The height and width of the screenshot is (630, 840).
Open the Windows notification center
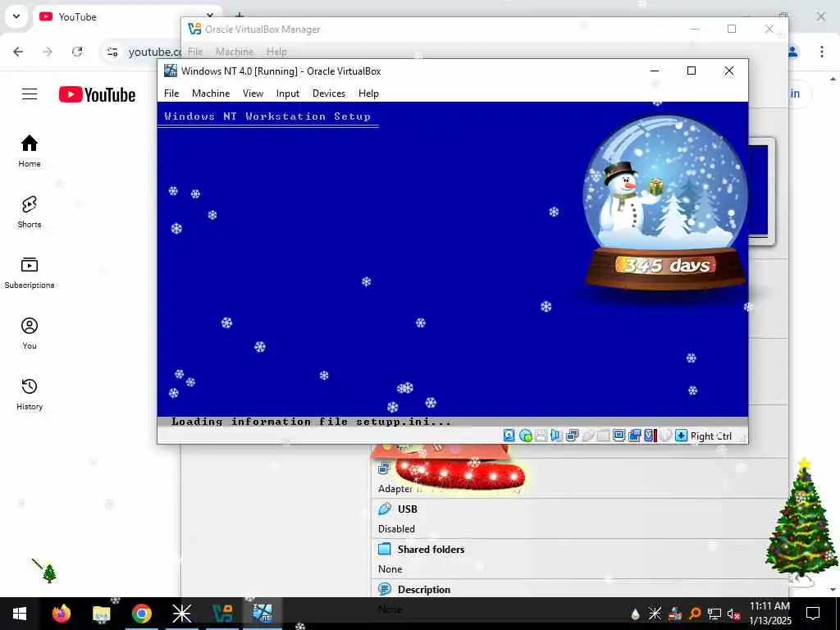(x=813, y=614)
